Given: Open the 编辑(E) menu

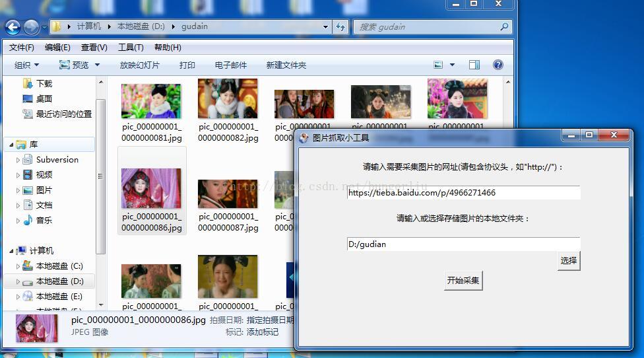Looking at the screenshot, I should [57, 48].
